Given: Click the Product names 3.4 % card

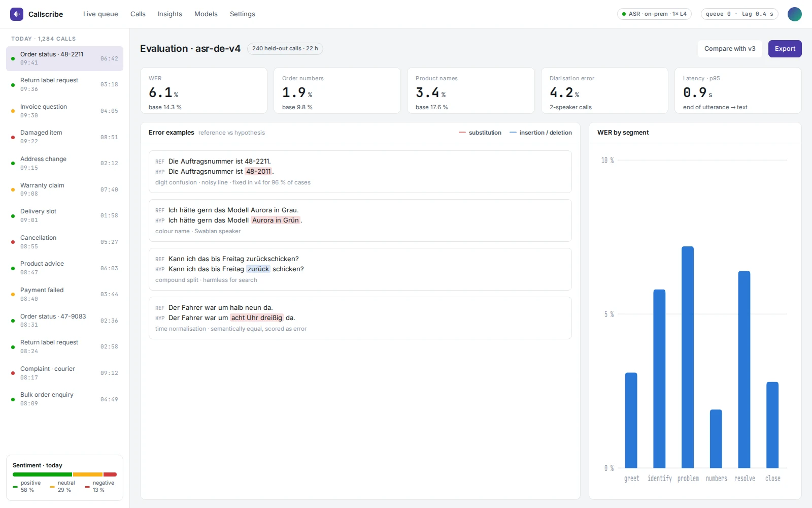Looking at the screenshot, I should [x=470, y=90].
